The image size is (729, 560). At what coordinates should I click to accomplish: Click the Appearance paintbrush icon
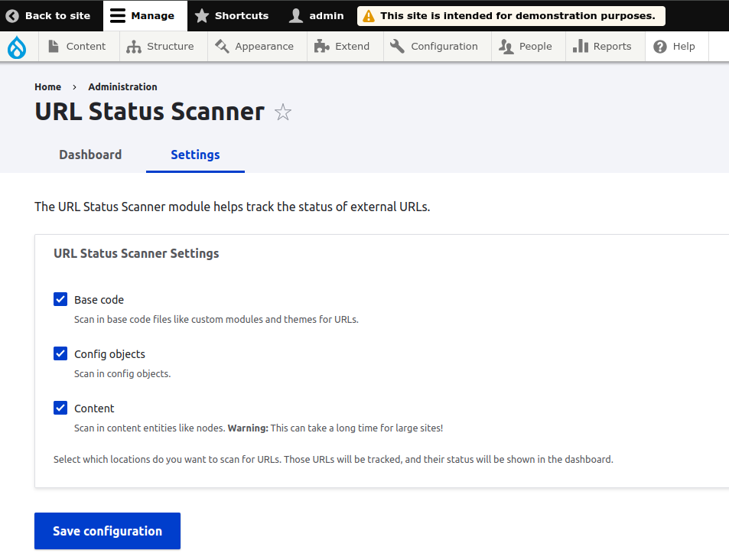click(x=221, y=46)
